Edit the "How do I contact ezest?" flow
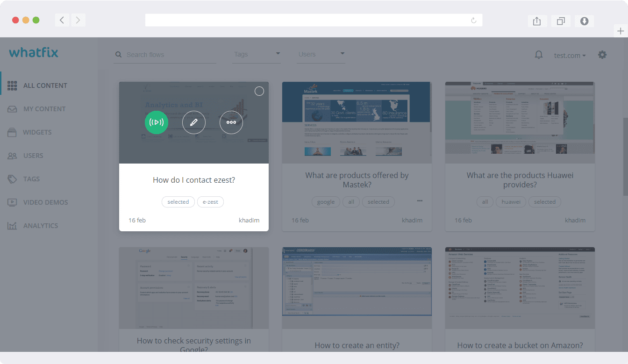The image size is (628, 364). (194, 122)
